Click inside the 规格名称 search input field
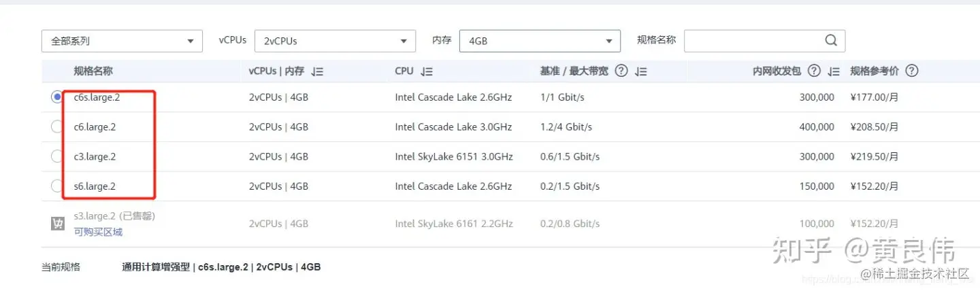980x291 pixels. tap(752, 41)
